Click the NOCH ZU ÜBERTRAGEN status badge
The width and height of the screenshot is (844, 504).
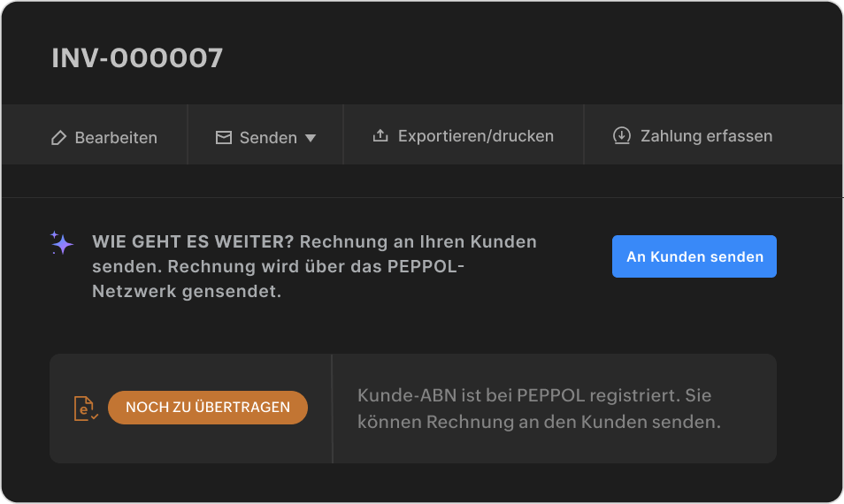coord(208,408)
